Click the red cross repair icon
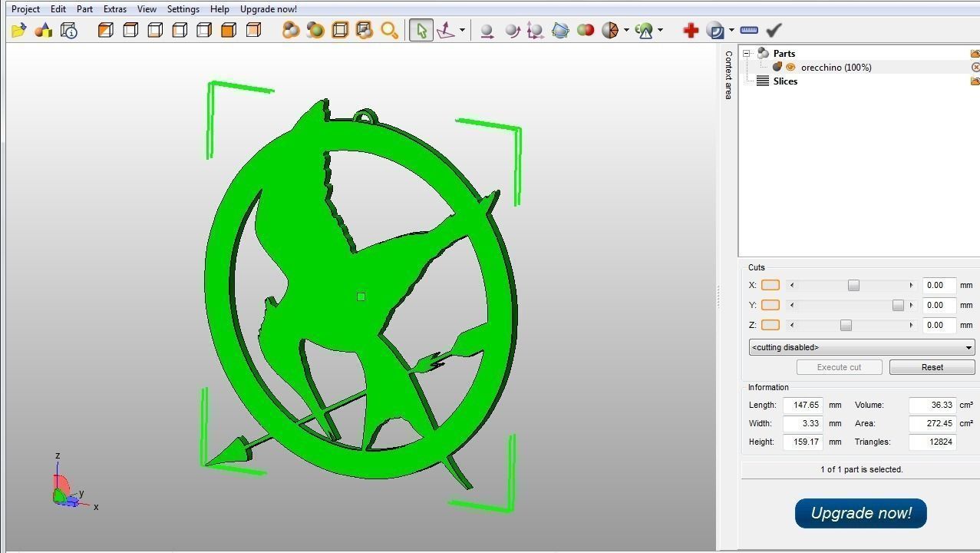 click(691, 30)
